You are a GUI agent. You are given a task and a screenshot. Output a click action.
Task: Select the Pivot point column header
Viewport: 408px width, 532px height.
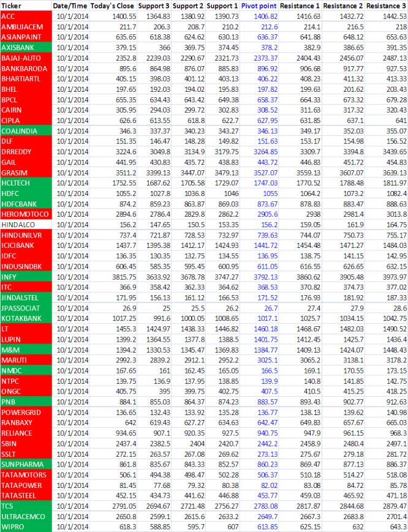click(x=259, y=6)
